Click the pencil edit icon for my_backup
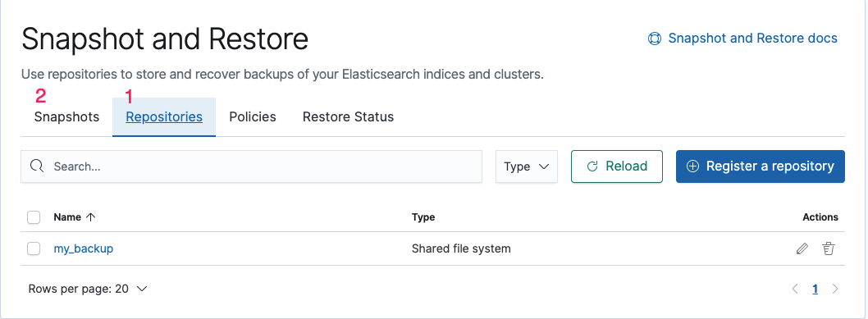 tap(802, 248)
